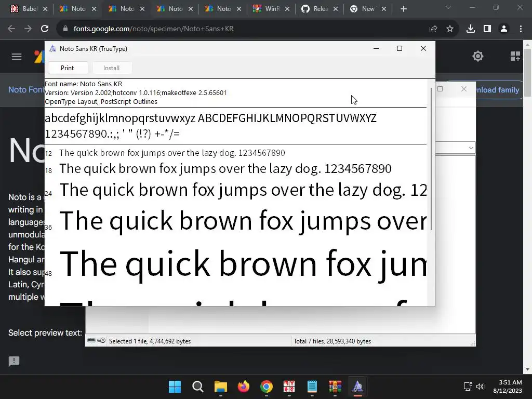This screenshot has width=532, height=399.
Task: Click the grayed Install button
Action: point(111,68)
